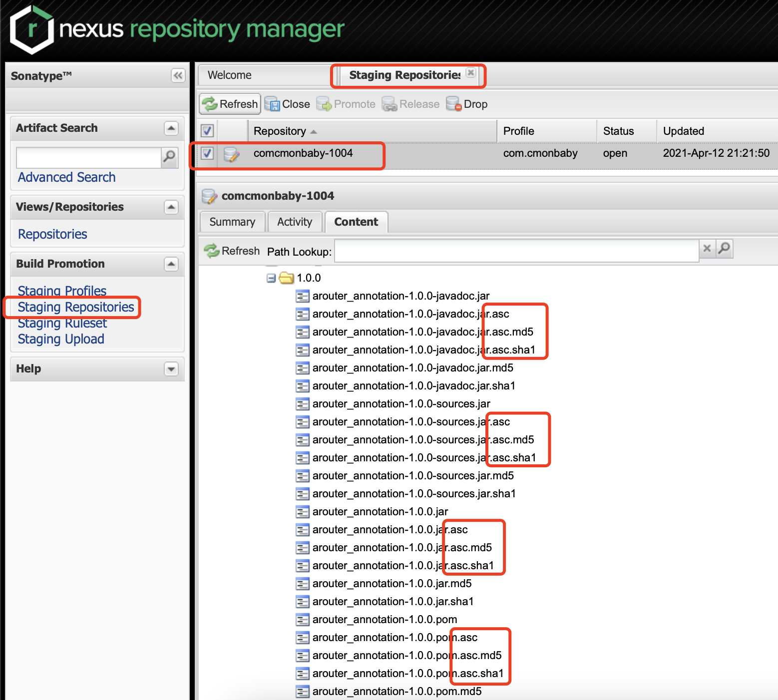Image resolution: width=778 pixels, height=700 pixels.
Task: Click the Promote toolbar button
Action: pyautogui.click(x=346, y=104)
